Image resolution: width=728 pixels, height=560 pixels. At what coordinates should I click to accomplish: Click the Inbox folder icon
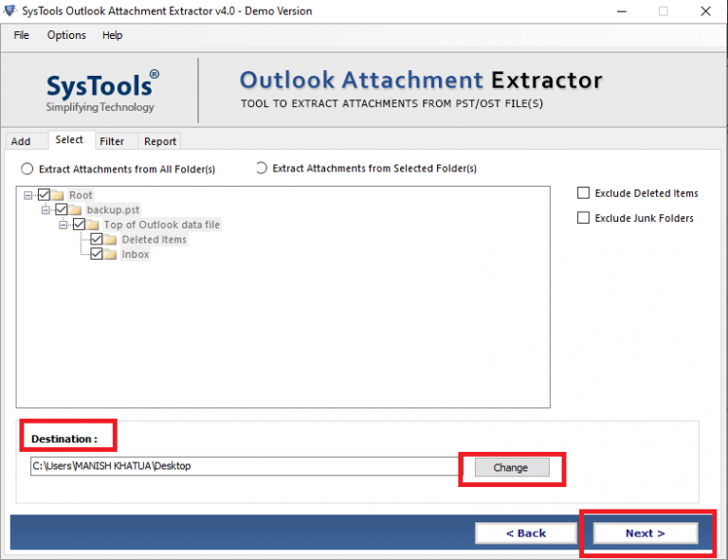point(112,255)
